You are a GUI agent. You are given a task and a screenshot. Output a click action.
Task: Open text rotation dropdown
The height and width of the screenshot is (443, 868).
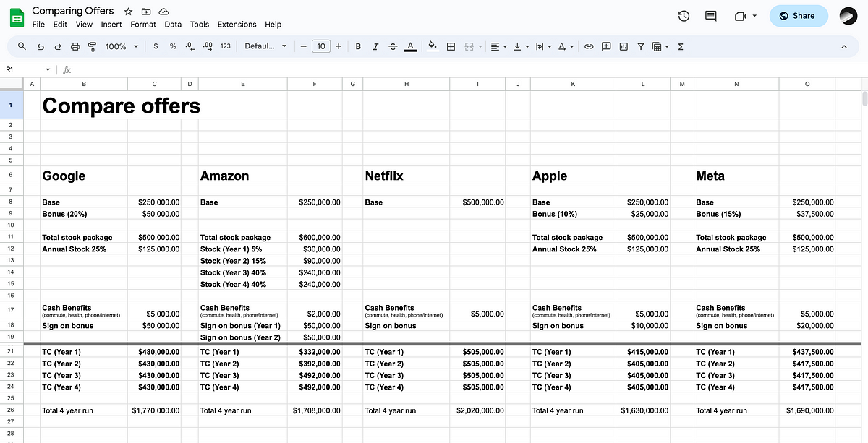click(x=566, y=46)
